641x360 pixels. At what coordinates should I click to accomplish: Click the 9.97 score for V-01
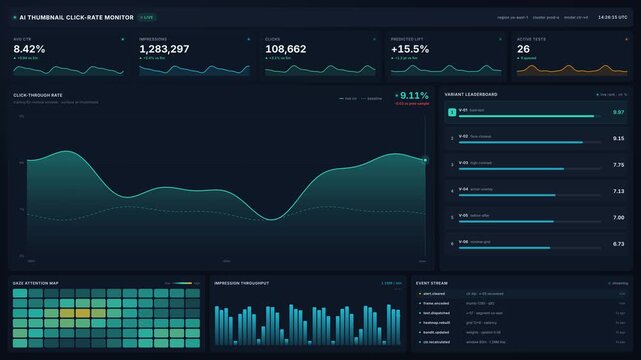click(619, 112)
